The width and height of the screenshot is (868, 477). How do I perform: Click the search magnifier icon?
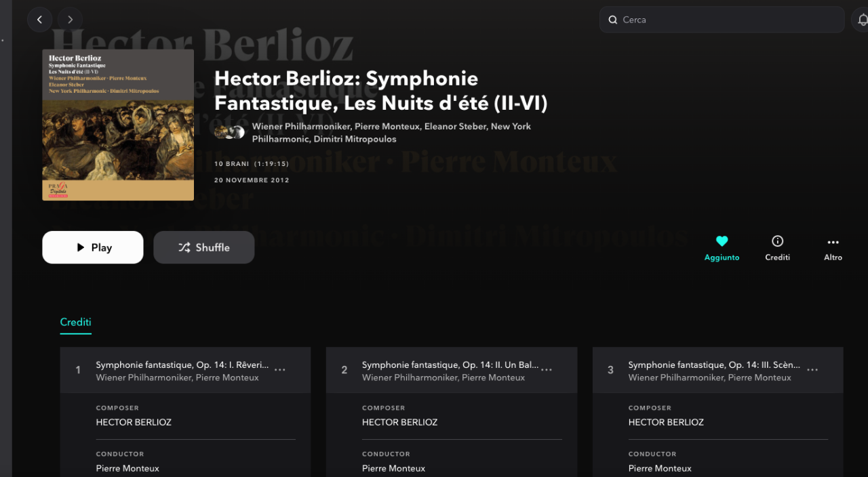[612, 20]
